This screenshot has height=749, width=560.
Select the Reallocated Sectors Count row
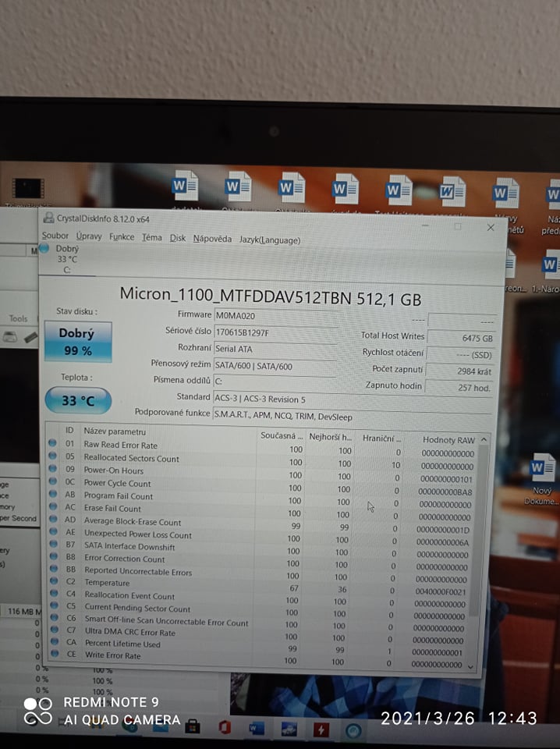pyautogui.click(x=131, y=458)
